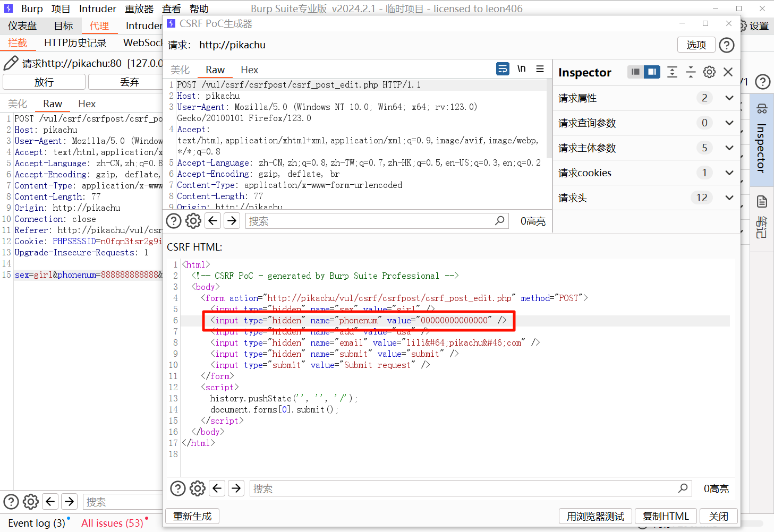This screenshot has width=774, height=532.
Task: Go to next match in request search
Action: [x=232, y=220]
